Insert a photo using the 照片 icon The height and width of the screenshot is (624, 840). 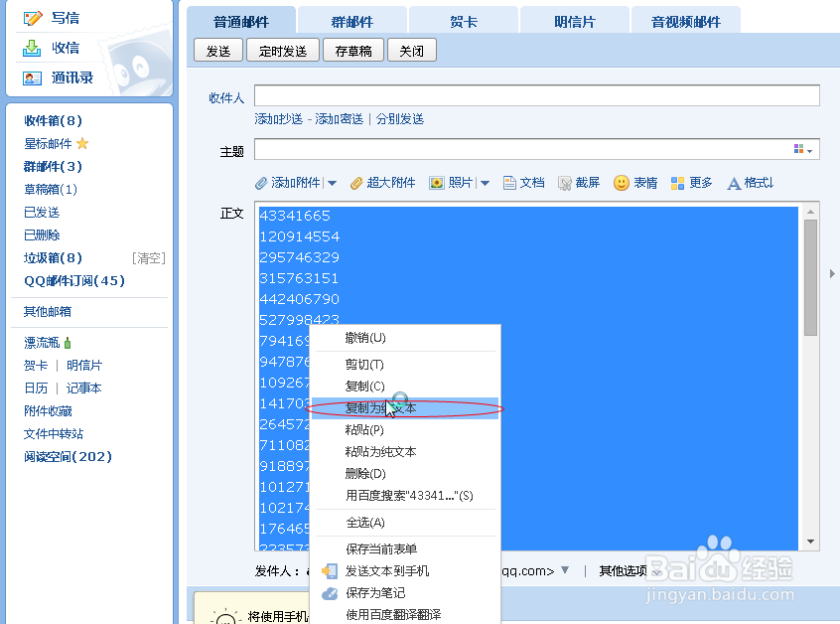[435, 183]
